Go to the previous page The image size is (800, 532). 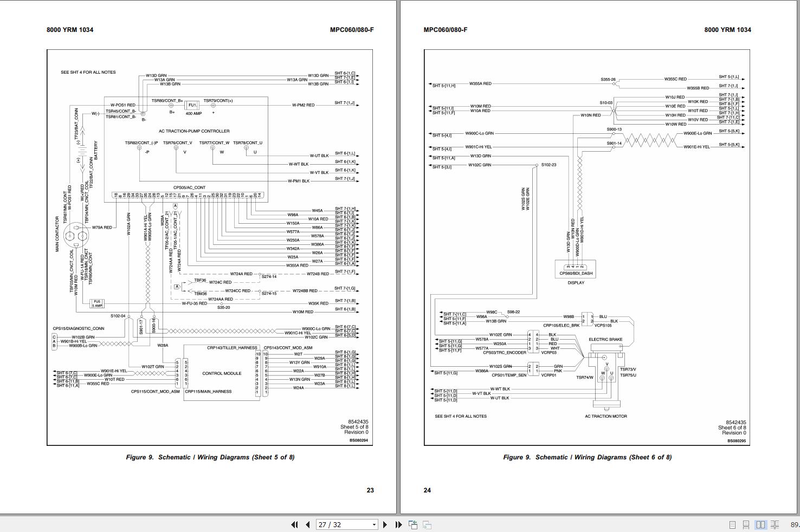(308, 524)
